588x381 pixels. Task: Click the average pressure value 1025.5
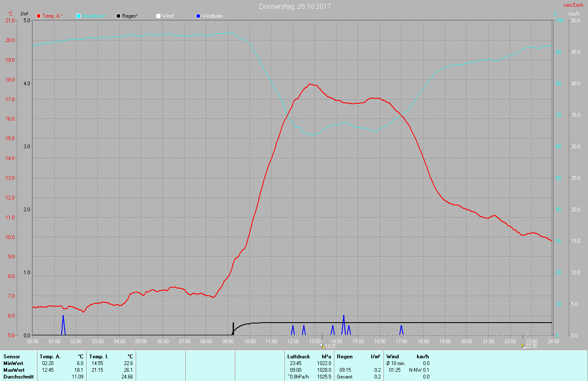tap(324, 377)
